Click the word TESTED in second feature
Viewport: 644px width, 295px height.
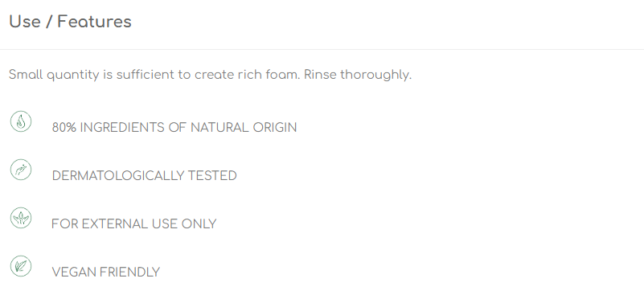212,176
